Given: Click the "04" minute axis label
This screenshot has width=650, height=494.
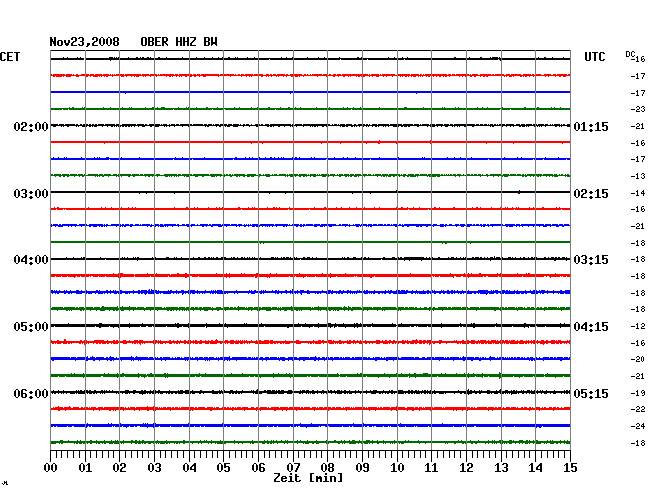Looking at the screenshot, I should point(189,468).
